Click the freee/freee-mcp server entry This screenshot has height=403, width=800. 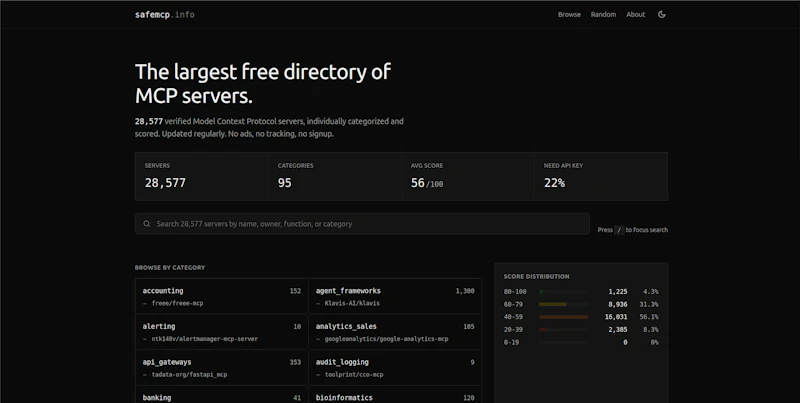[x=177, y=303]
